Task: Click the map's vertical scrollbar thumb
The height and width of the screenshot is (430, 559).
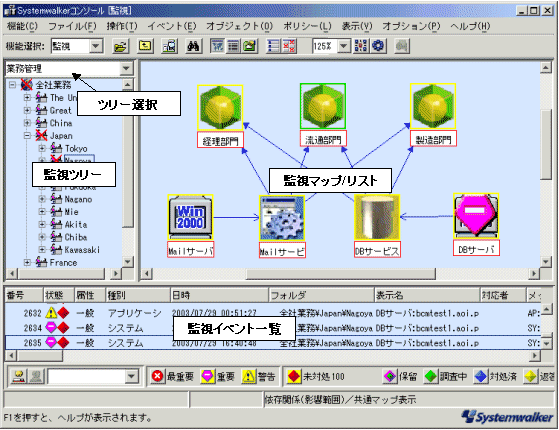Action: (546, 144)
